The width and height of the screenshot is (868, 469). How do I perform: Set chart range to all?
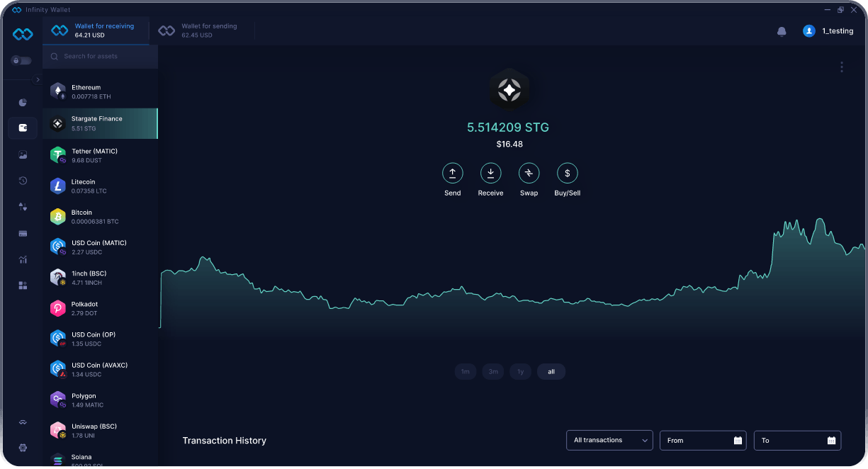(x=551, y=372)
